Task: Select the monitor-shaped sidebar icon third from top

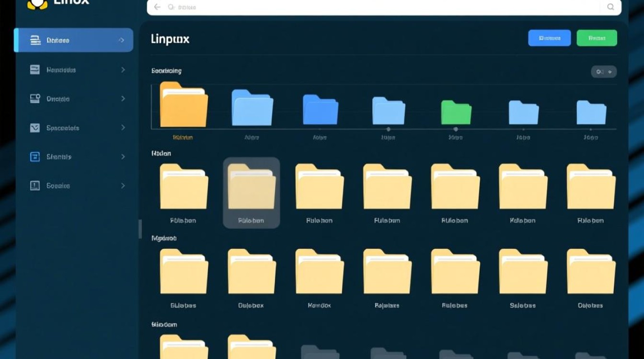Action: click(34, 99)
